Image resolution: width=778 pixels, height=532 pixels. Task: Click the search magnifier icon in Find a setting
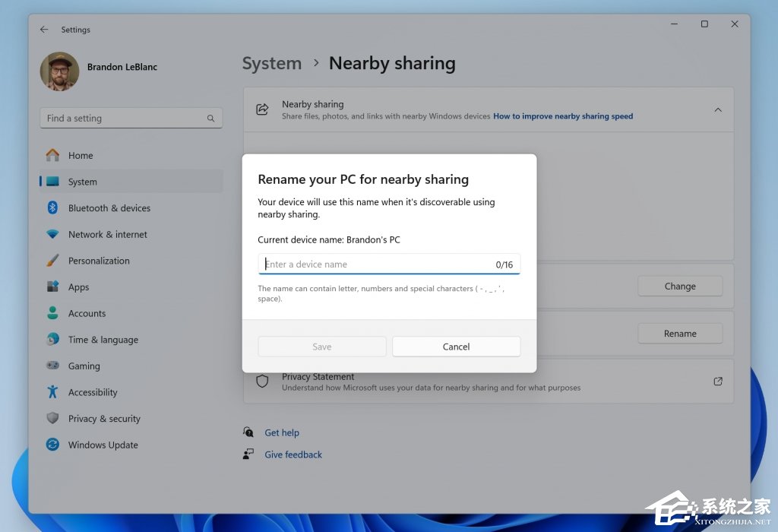(210, 119)
